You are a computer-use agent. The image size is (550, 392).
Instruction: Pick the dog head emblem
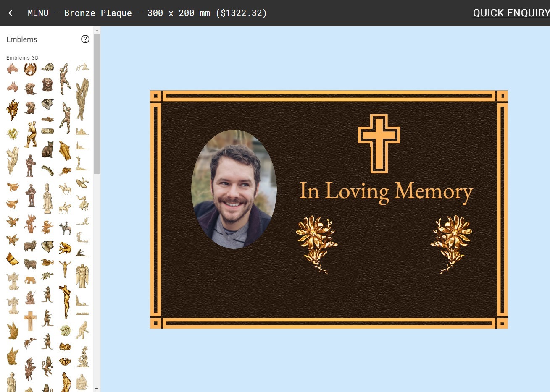[47, 85]
